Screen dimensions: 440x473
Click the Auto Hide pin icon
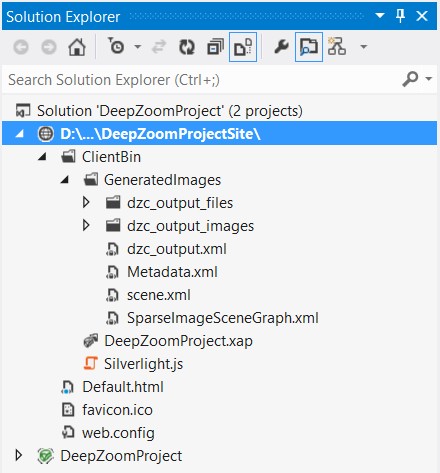tap(400, 16)
